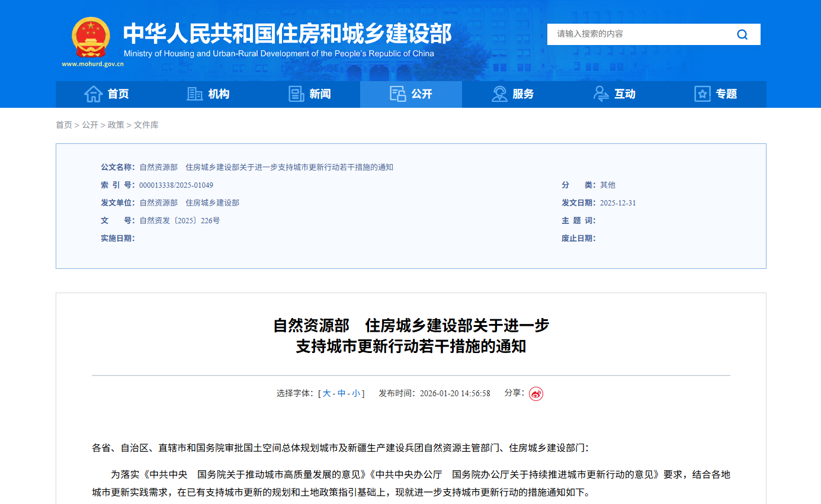The height and width of the screenshot is (504, 821).
Task: Click the red Weibo share icon
Action: point(536,393)
